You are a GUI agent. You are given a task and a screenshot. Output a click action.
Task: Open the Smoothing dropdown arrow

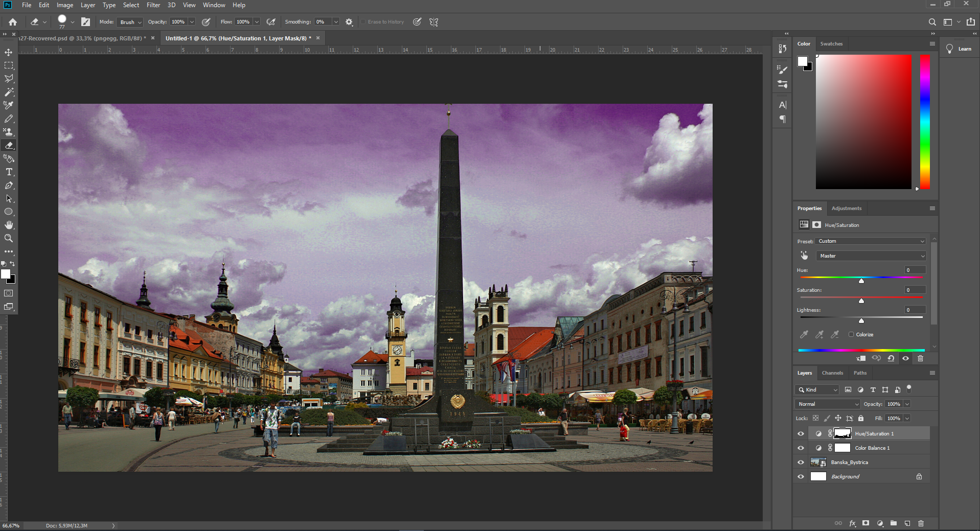(336, 22)
